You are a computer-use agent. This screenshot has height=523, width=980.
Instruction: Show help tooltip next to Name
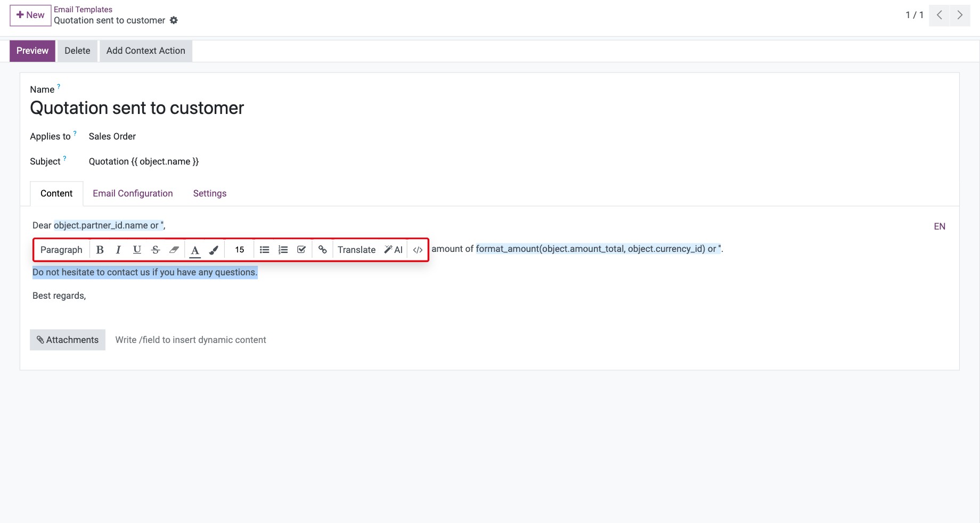point(59,86)
